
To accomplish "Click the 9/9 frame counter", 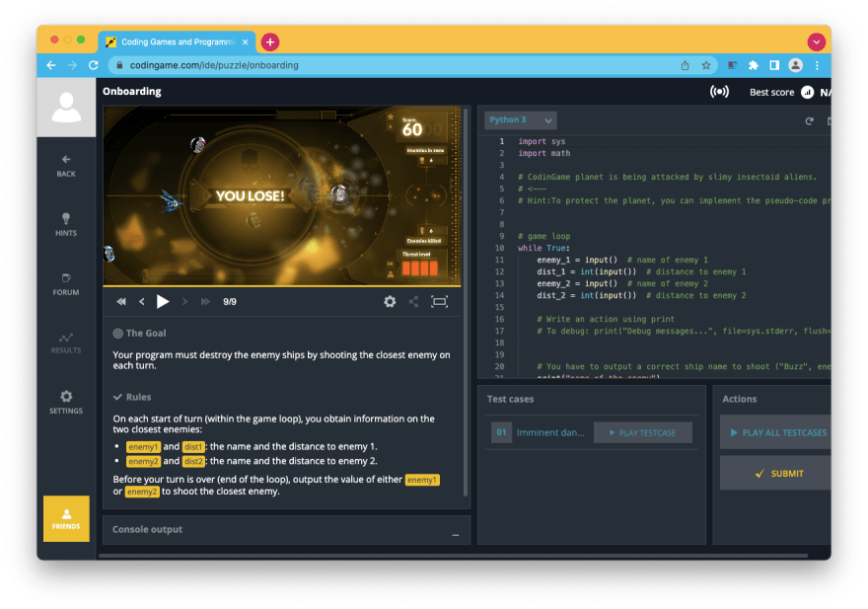I will 230,301.
